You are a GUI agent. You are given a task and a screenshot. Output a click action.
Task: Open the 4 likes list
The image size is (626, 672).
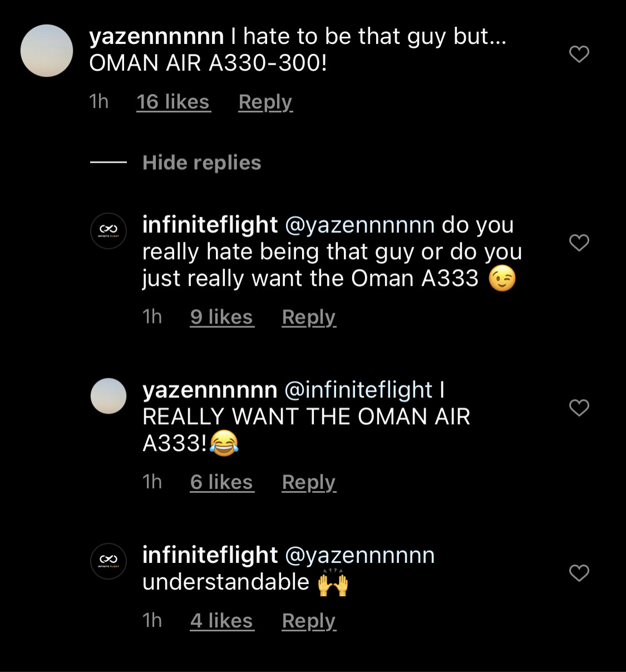click(x=221, y=621)
